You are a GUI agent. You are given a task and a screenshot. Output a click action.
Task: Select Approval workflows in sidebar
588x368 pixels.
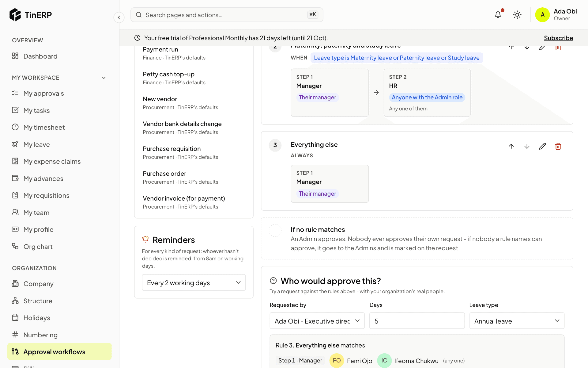click(x=59, y=352)
